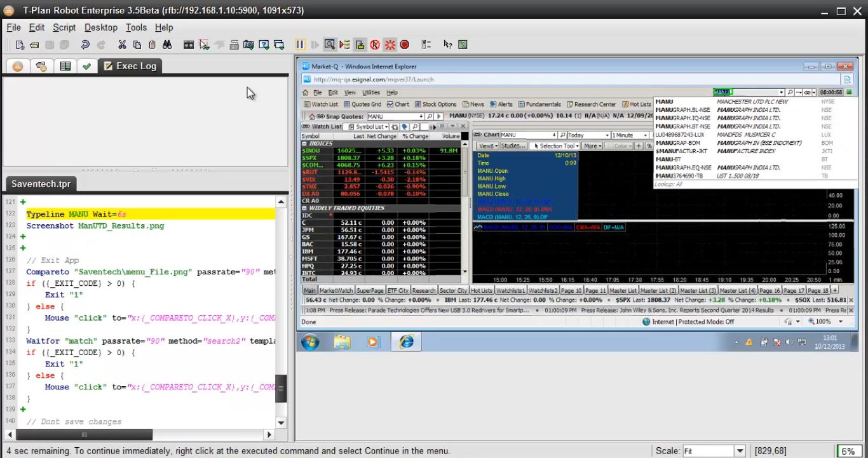Click the editor's horizontal scrollbar thumb
The image size is (868, 458).
pyautogui.click(x=84, y=434)
